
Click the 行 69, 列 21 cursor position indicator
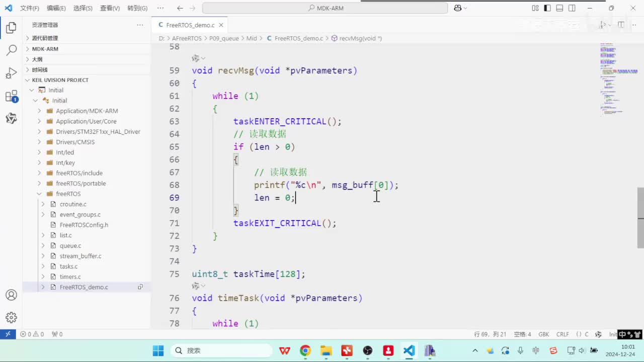(x=490, y=334)
